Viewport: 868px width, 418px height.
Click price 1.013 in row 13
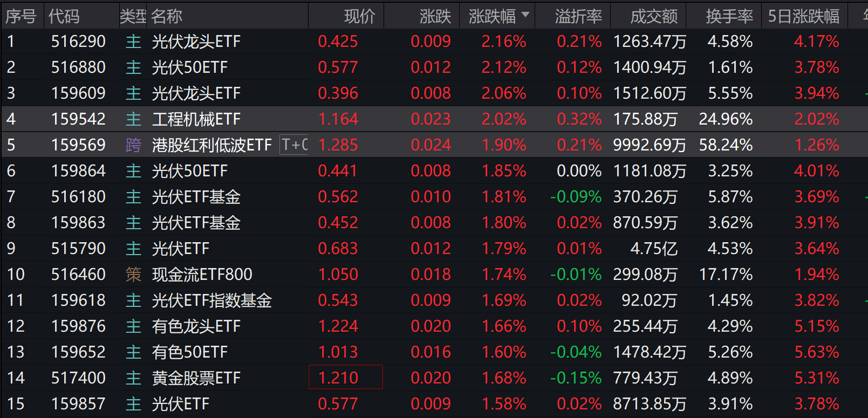(x=338, y=352)
